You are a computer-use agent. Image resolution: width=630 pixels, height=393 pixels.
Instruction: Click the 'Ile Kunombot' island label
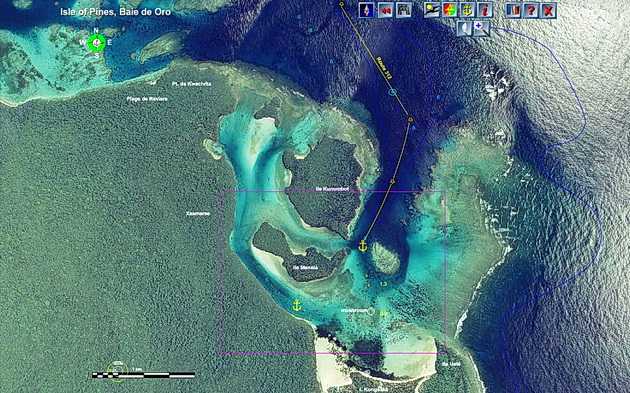tap(332, 189)
